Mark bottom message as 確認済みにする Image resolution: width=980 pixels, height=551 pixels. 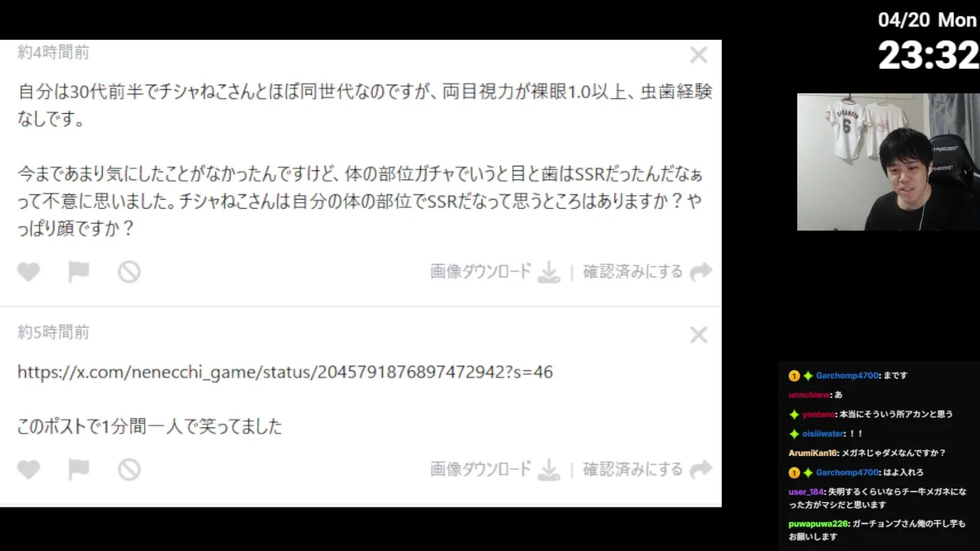pos(632,469)
